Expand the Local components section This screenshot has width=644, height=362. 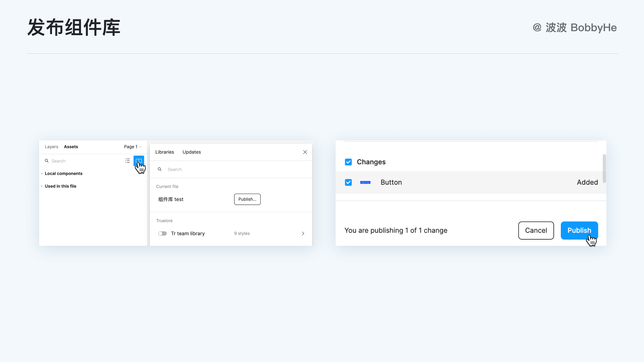click(42, 174)
